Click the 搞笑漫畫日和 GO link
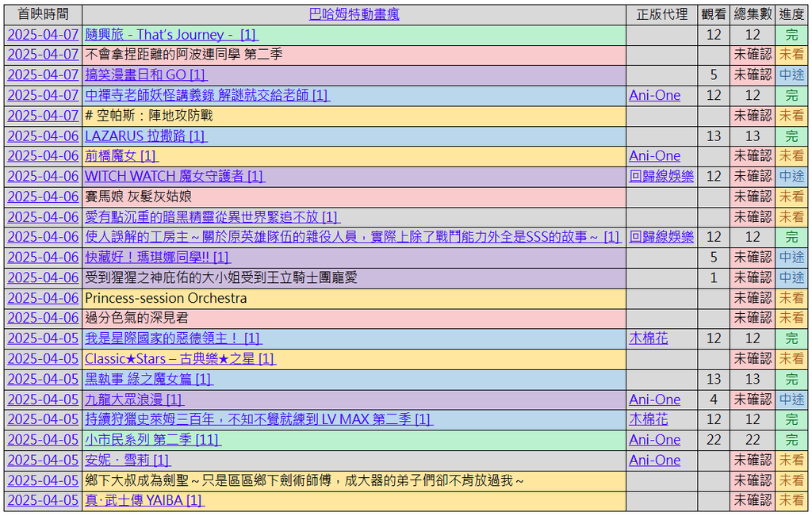Screen dimensions: 812x516 point(145,75)
